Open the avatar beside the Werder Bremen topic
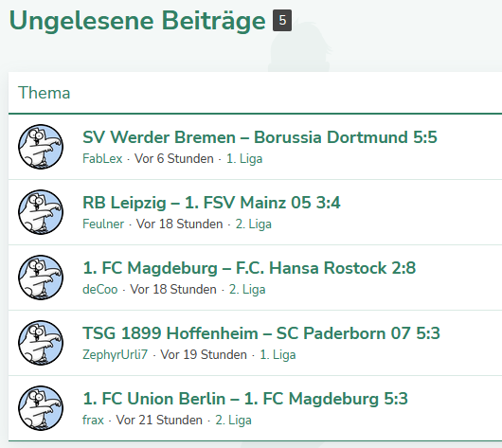 [41, 147]
